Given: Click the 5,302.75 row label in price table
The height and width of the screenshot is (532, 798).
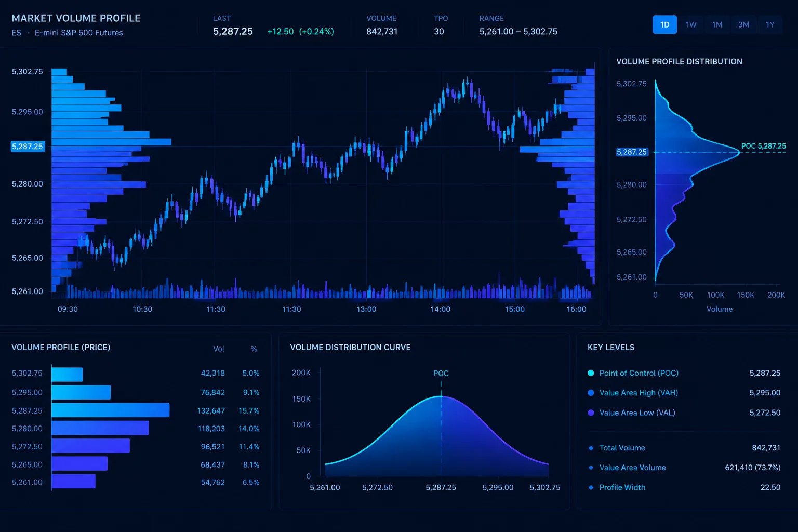Looking at the screenshot, I should [27, 373].
